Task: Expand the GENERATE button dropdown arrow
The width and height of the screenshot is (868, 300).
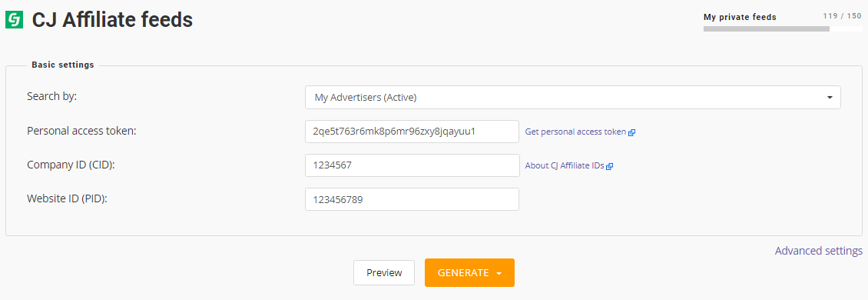Action: [499, 273]
